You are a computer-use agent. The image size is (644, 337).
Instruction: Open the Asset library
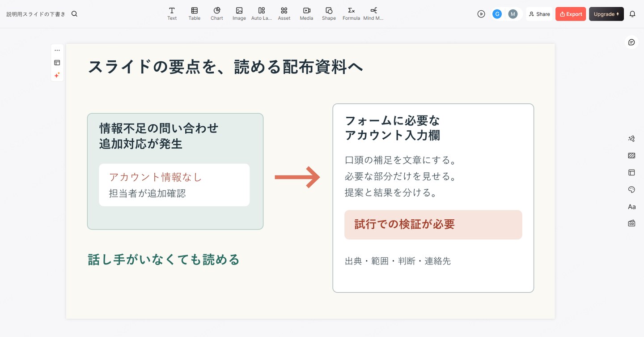(284, 13)
